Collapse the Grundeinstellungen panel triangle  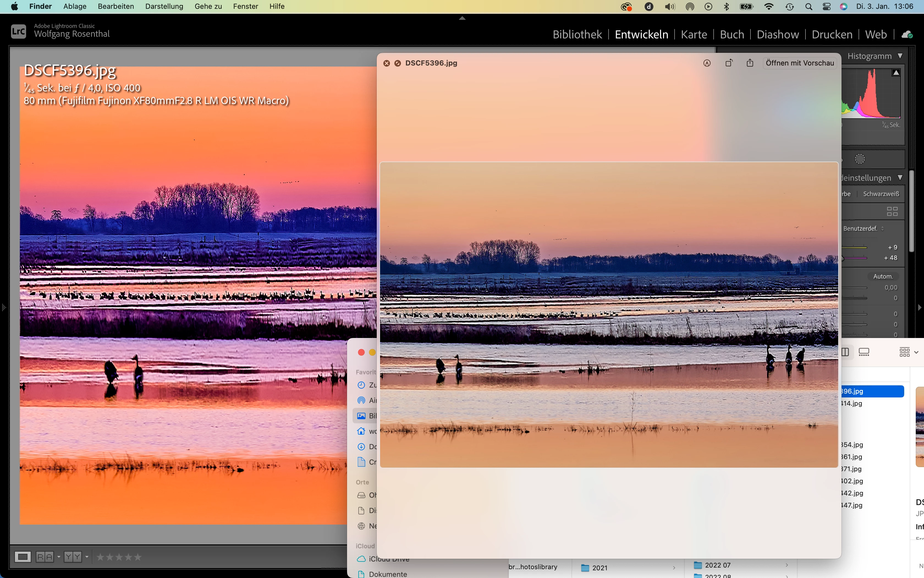click(x=900, y=178)
